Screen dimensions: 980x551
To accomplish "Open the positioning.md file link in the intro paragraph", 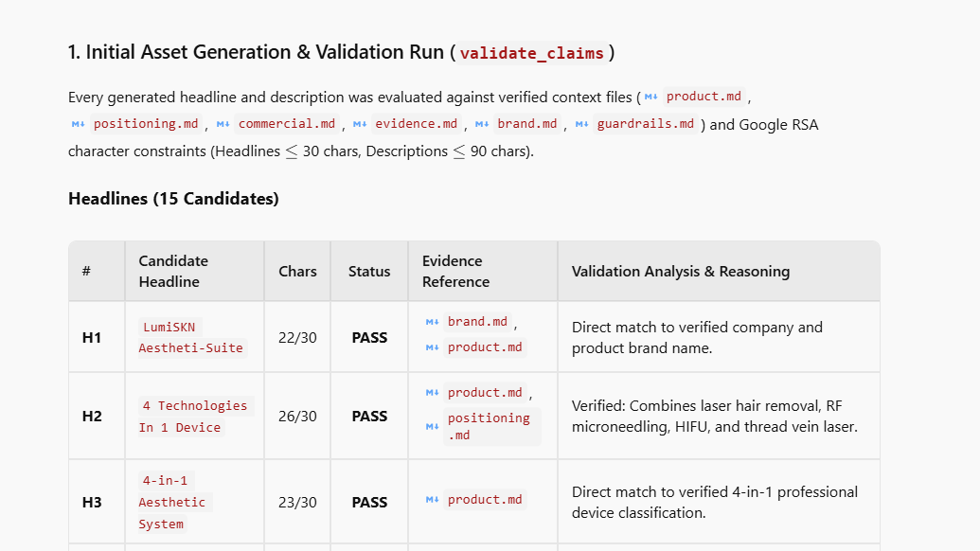I will pos(146,124).
